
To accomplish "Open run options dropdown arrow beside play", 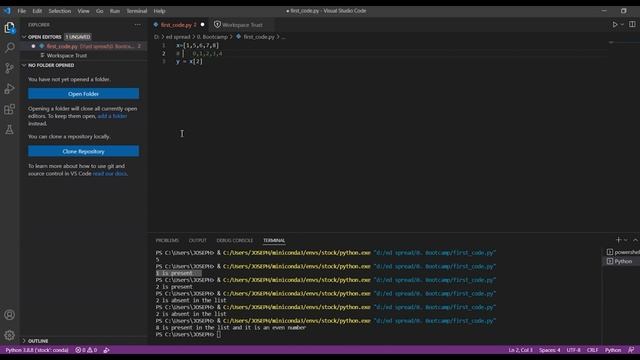I will (622, 24).
